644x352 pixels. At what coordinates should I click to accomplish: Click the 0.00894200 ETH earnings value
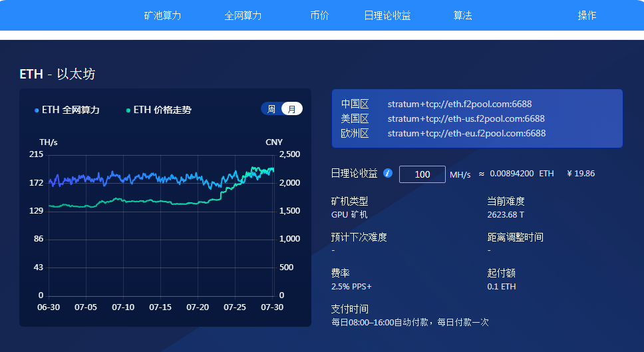click(x=522, y=174)
